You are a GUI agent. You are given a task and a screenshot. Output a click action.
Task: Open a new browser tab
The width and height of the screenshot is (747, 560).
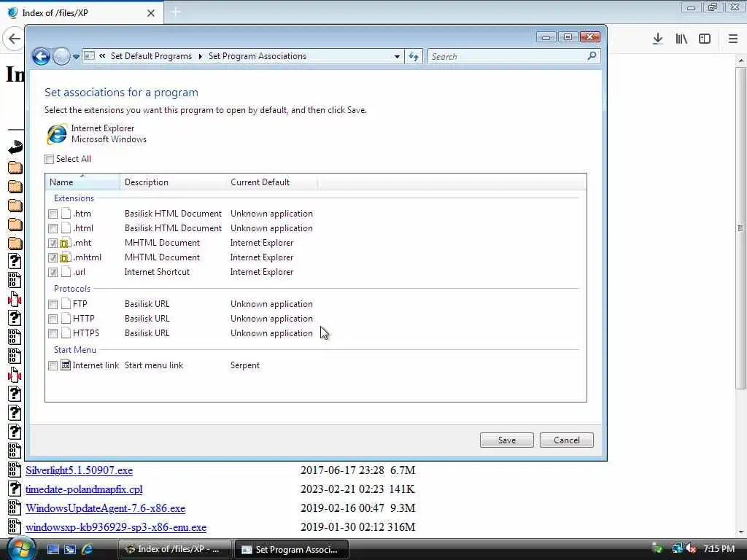[176, 12]
